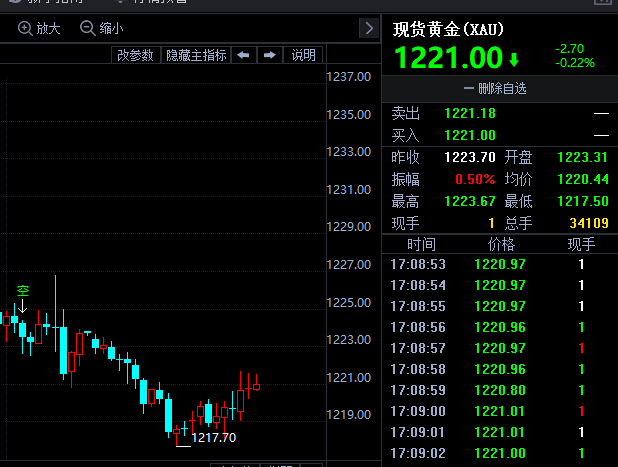Click the change percentage -0.22%
This screenshot has height=467, width=618.
tap(575, 63)
